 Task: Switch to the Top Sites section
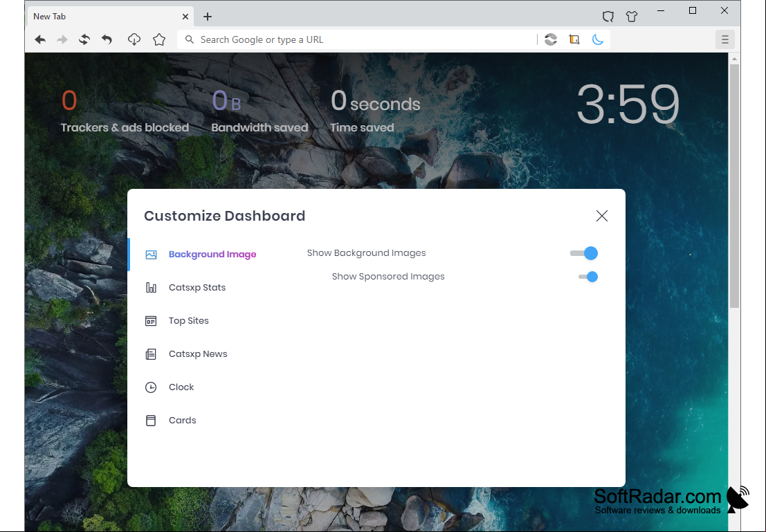tap(189, 321)
